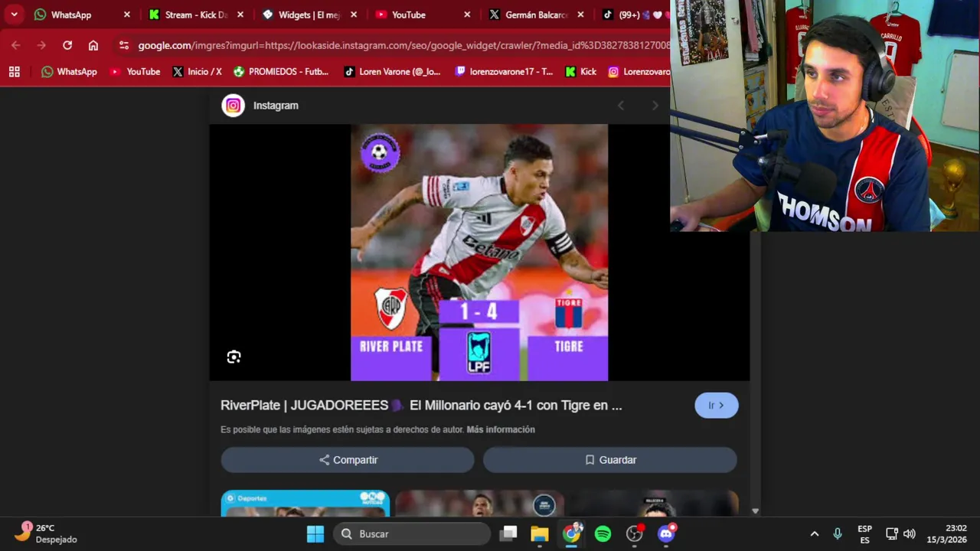
Task: Open lorenzovarone17 Twitch bookmark
Action: click(504, 71)
